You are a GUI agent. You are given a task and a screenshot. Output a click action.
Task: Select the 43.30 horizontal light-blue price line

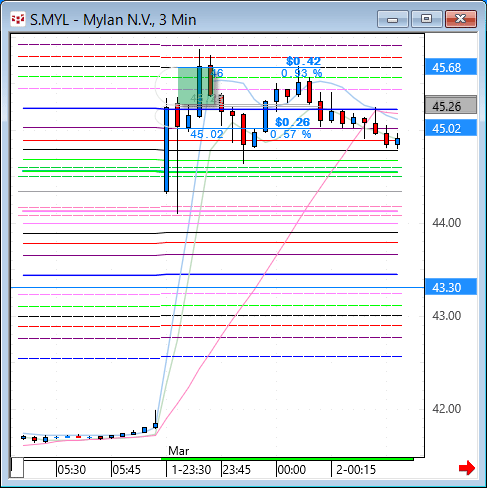tap(218, 287)
